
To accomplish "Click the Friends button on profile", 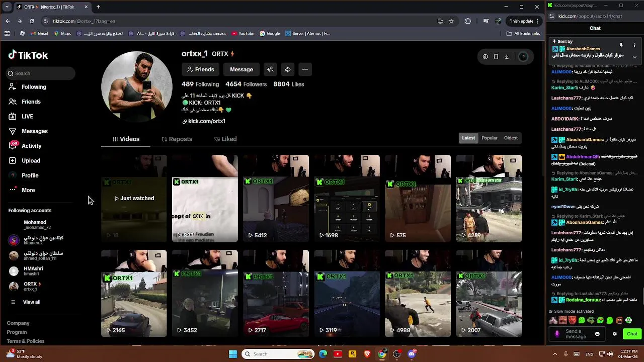I will click(200, 69).
